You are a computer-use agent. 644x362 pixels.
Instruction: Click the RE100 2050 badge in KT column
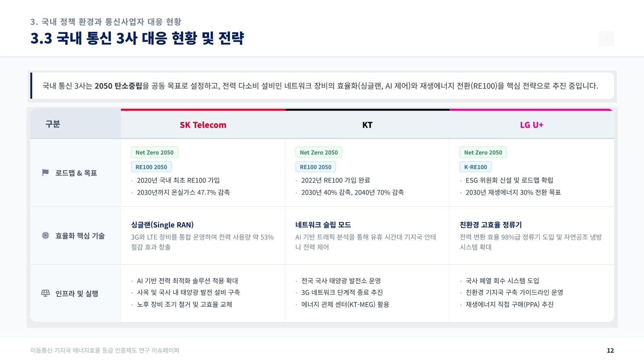point(316,167)
